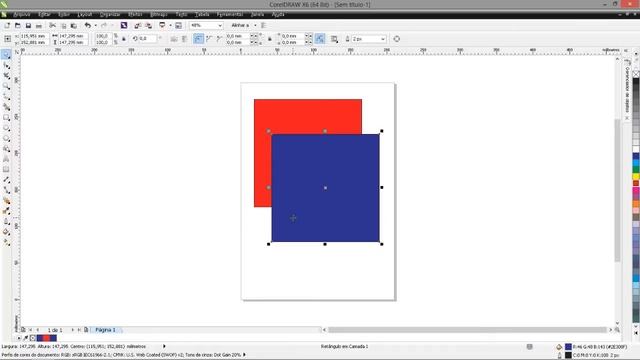Toggle the scalloped corner style button

(209, 39)
